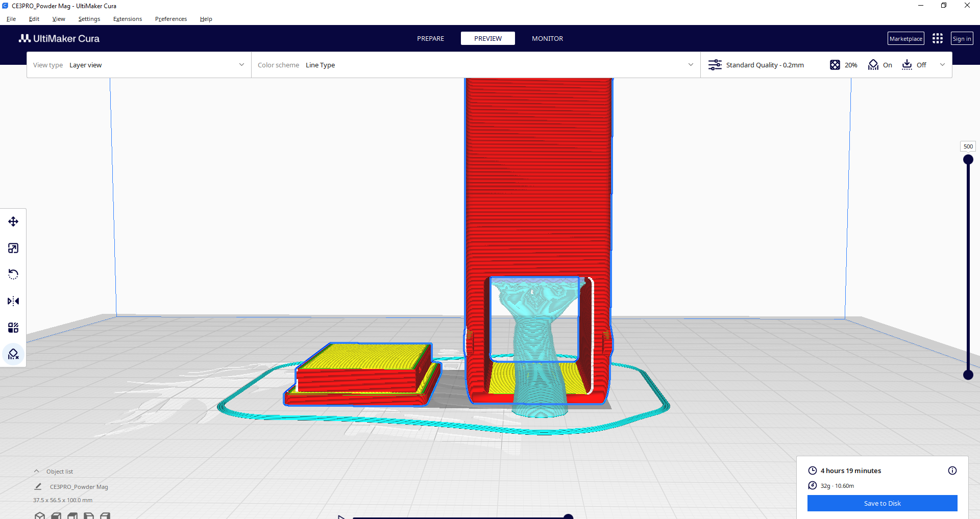Click Save to Disk button

pyautogui.click(x=882, y=503)
